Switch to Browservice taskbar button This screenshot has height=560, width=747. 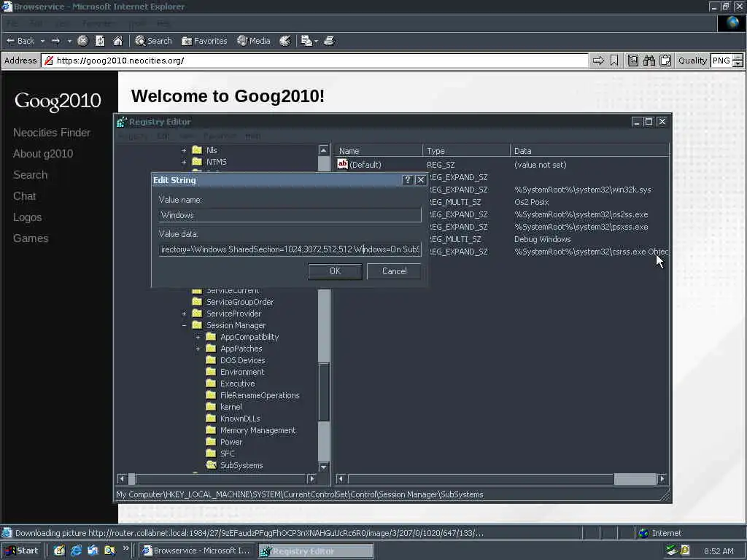pyautogui.click(x=196, y=551)
